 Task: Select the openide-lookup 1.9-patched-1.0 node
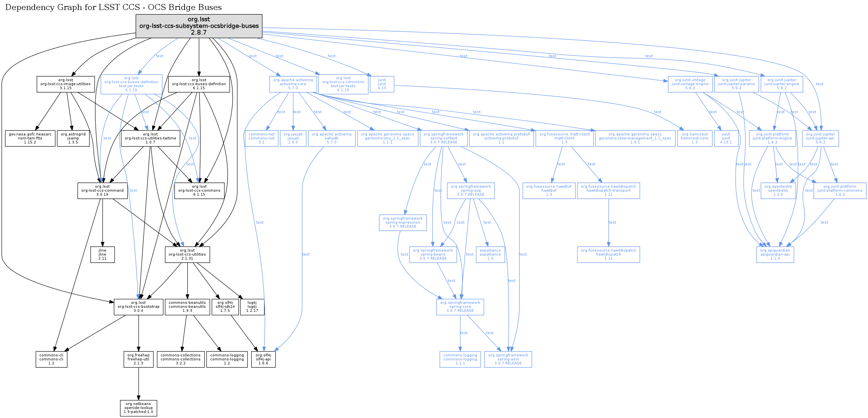(x=139, y=408)
